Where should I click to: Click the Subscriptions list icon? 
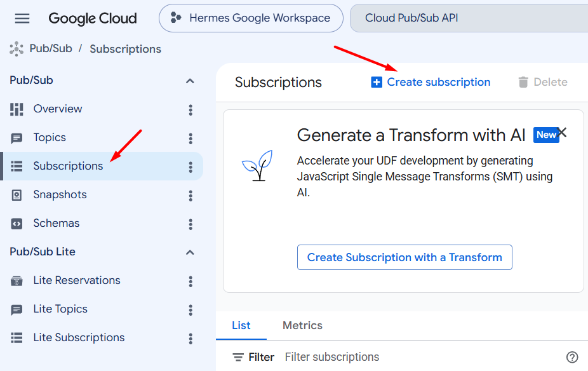[x=17, y=166]
